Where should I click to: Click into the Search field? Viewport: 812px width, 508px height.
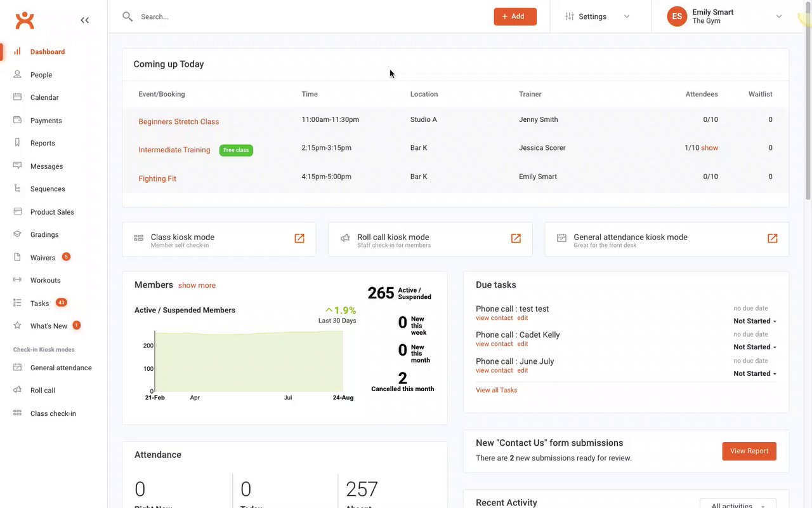point(311,17)
